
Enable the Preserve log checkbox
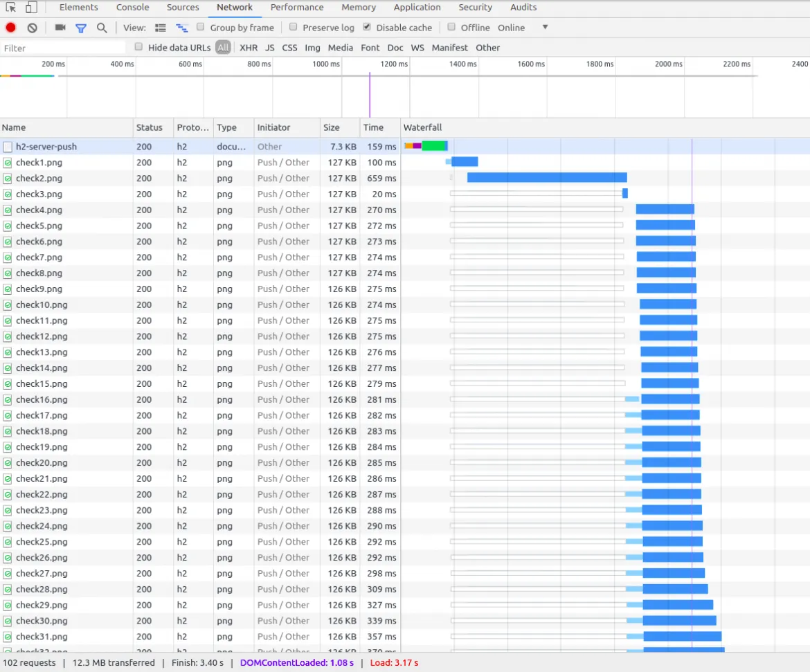293,27
